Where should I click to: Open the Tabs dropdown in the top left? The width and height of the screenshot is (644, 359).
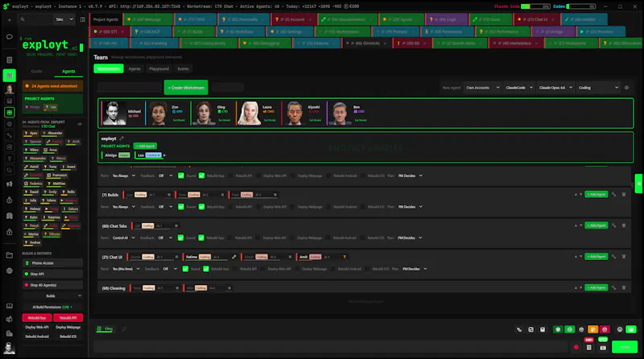tap(64, 19)
